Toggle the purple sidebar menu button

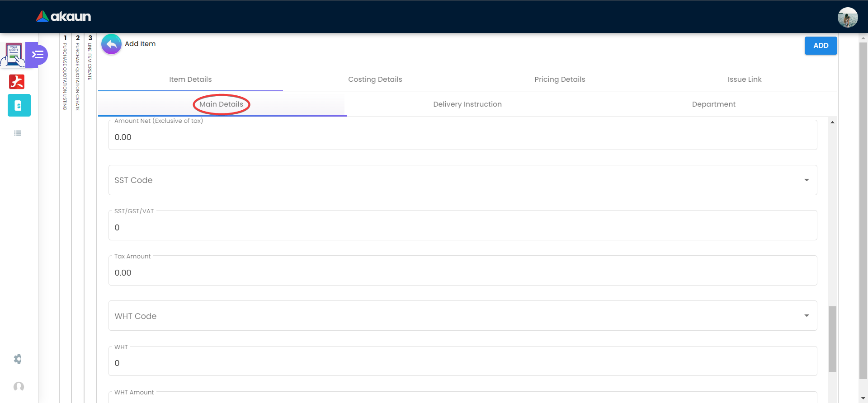point(37,55)
